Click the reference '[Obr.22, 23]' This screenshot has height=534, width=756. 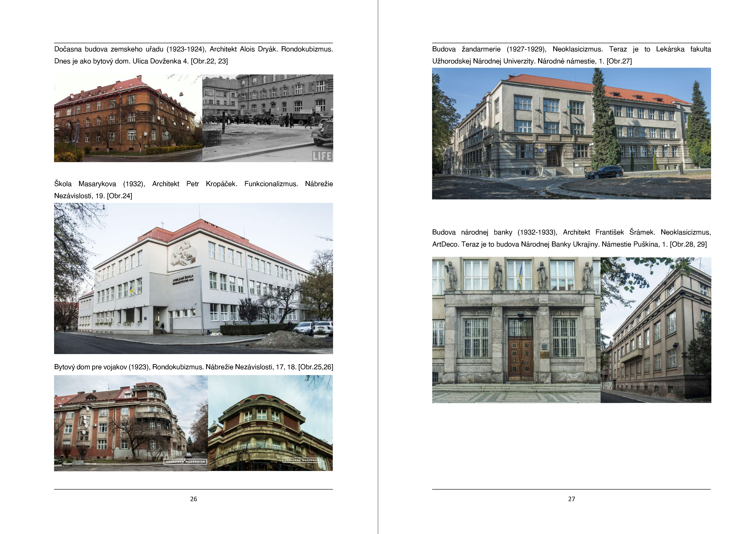[x=209, y=61]
